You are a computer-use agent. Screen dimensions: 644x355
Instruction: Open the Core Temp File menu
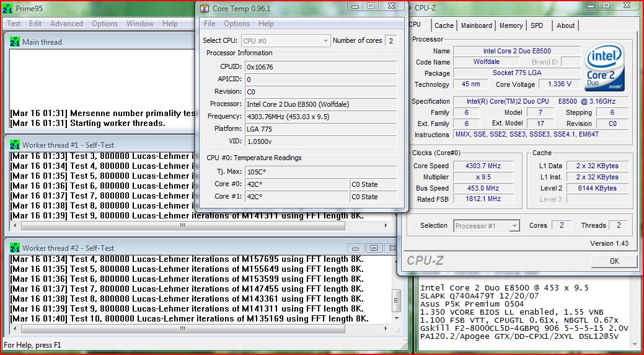[210, 24]
